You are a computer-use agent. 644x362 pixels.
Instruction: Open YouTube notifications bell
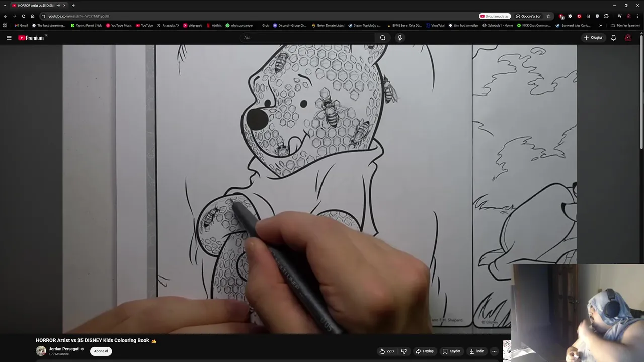pyautogui.click(x=613, y=38)
